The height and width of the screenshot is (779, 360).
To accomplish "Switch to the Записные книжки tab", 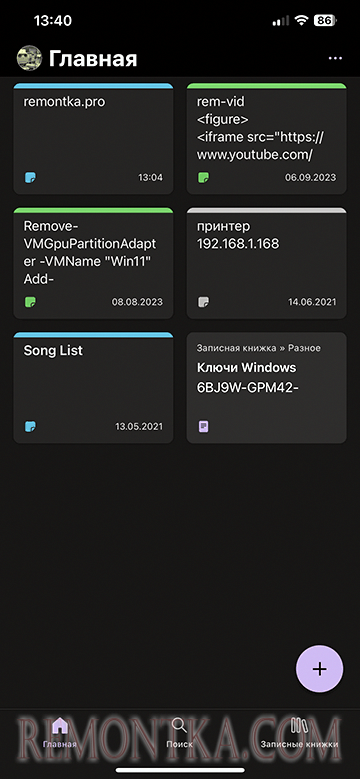I will 299,733.
